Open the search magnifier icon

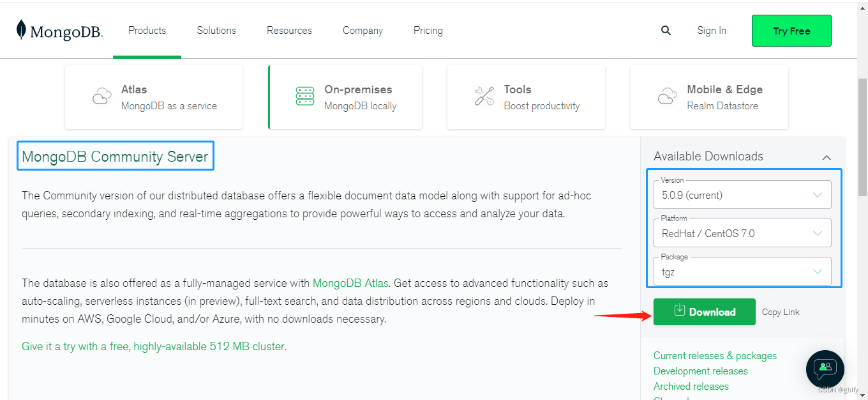click(x=666, y=31)
